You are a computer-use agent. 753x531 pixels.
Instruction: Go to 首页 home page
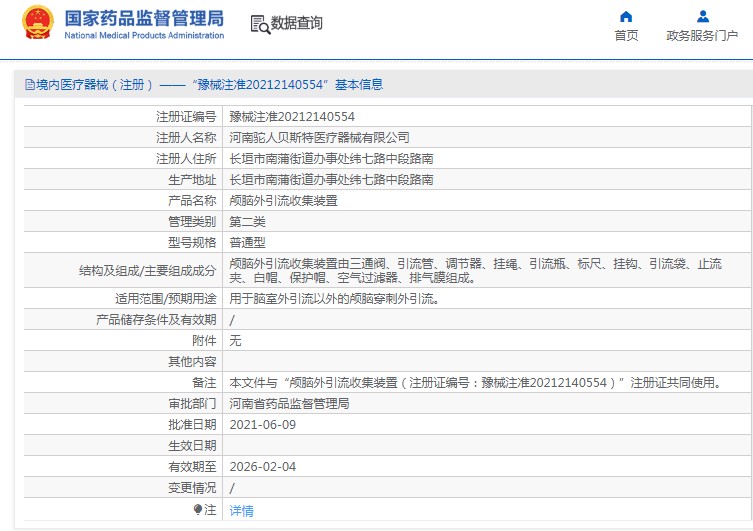point(626,36)
